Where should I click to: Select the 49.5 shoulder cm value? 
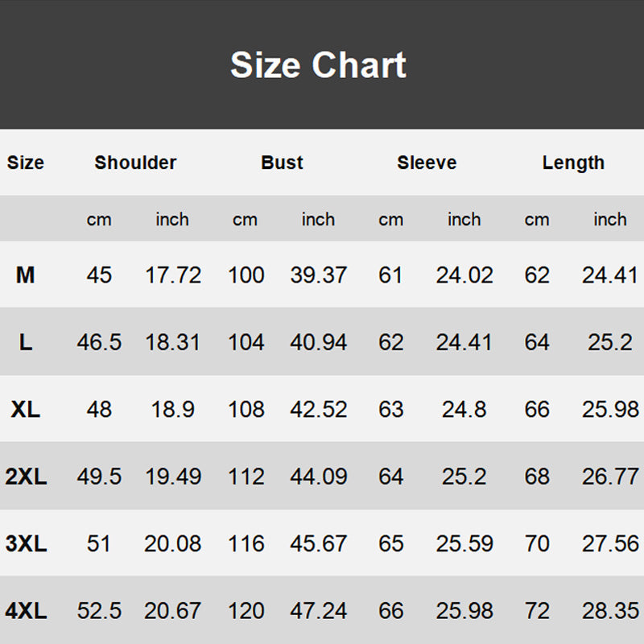click(99, 477)
